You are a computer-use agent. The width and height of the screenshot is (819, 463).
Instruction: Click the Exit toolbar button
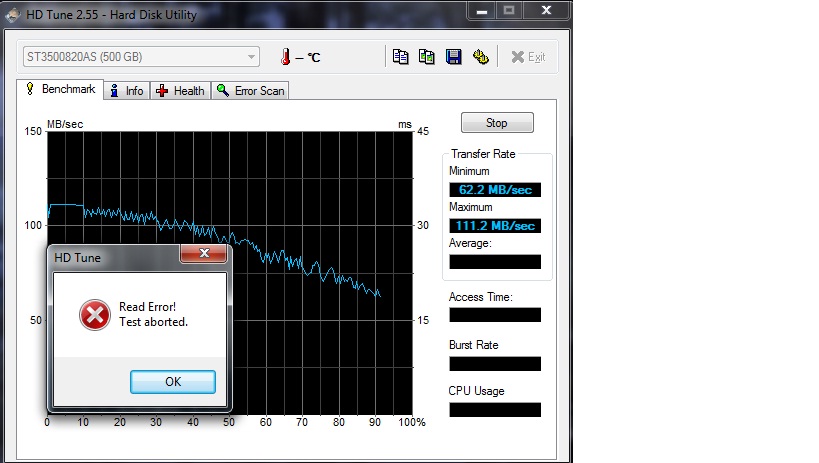click(529, 56)
